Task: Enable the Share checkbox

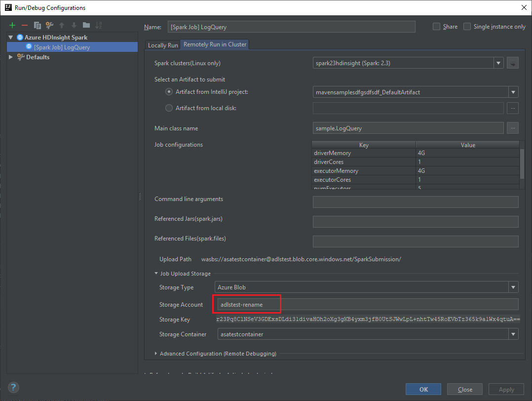Action: (436, 26)
